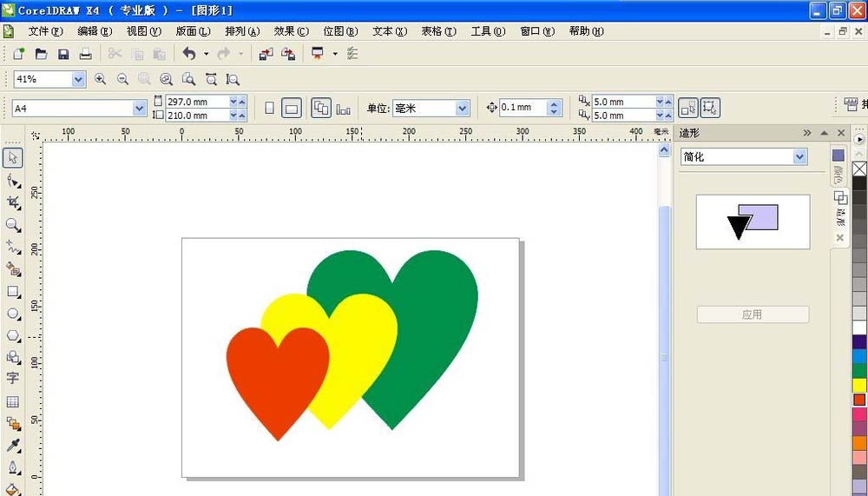
Task: Select the Shape edit tool
Action: (x=13, y=181)
